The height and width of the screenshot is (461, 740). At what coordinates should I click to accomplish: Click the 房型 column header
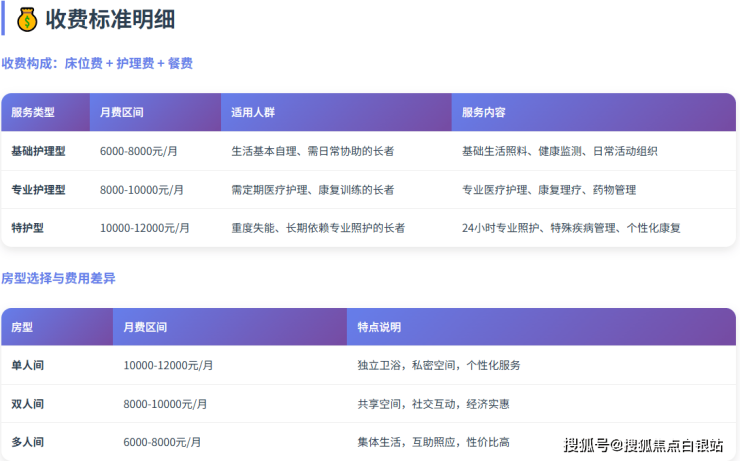coord(22,327)
